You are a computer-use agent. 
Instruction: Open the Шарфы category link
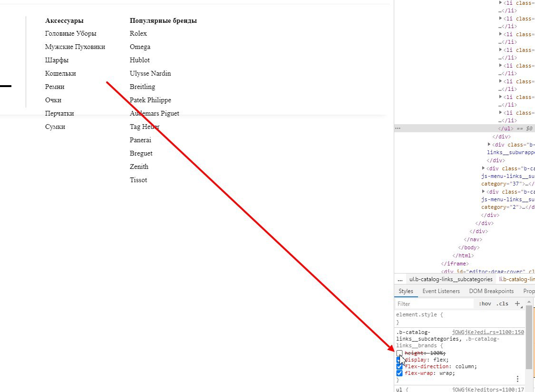57,60
